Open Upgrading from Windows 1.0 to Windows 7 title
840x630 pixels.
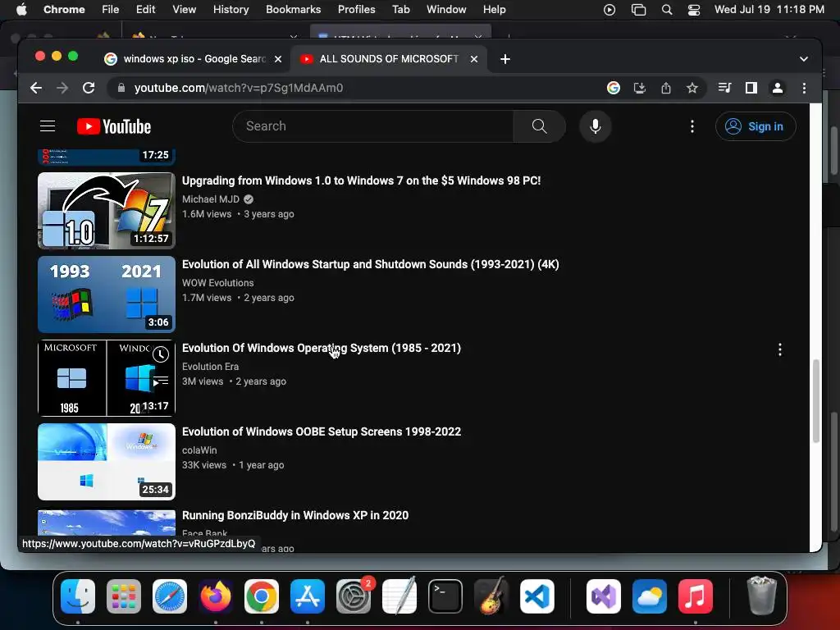361,180
